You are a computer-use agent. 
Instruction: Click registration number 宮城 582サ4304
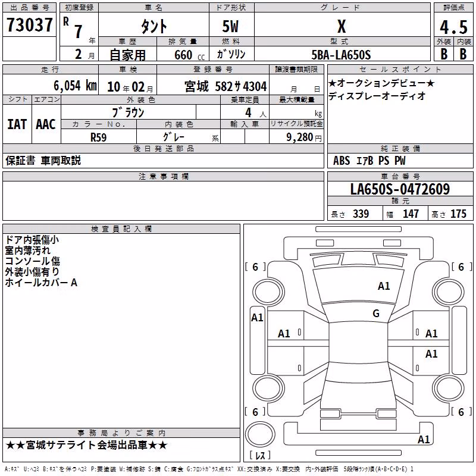click(x=226, y=86)
